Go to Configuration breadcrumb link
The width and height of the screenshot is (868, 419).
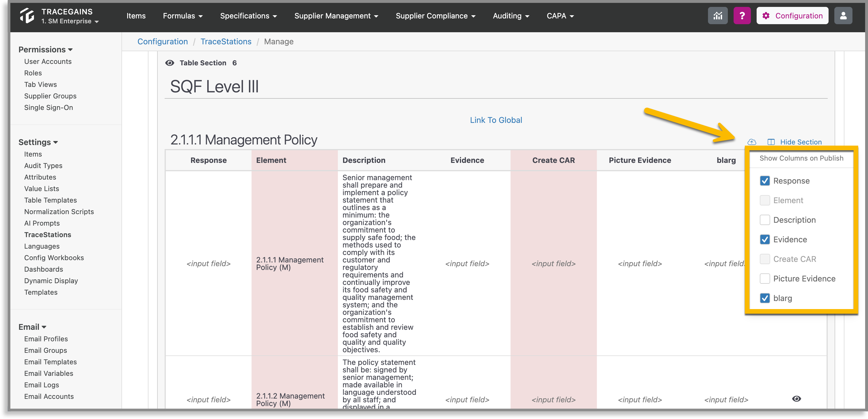coord(162,42)
